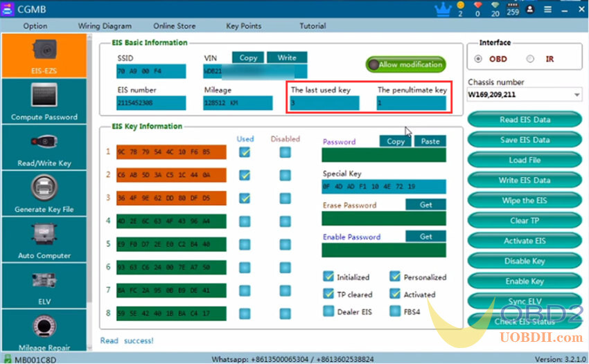This screenshot has width=589, height=364.
Task: Toggle the Allow modification switch
Action: coord(405,64)
